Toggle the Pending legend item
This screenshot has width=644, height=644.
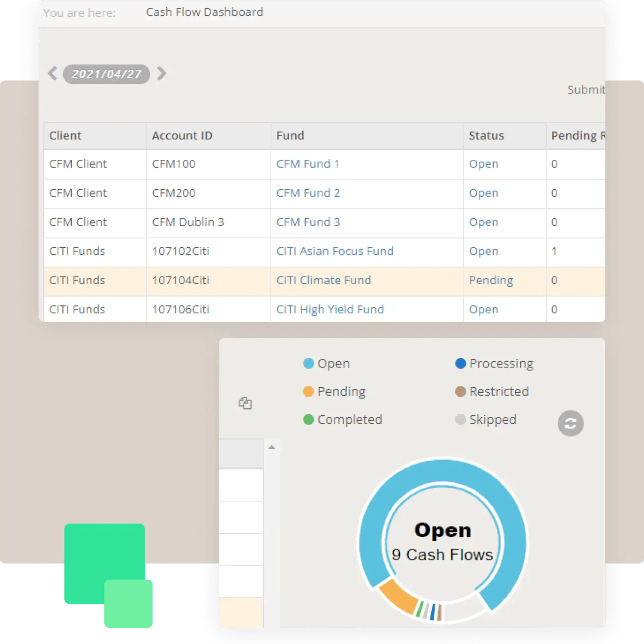(x=334, y=392)
